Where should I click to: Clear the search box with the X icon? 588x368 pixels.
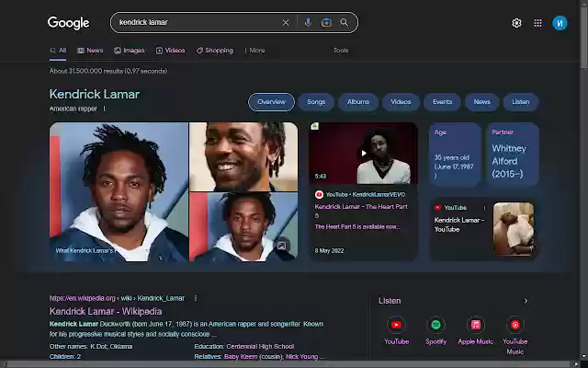[286, 22]
